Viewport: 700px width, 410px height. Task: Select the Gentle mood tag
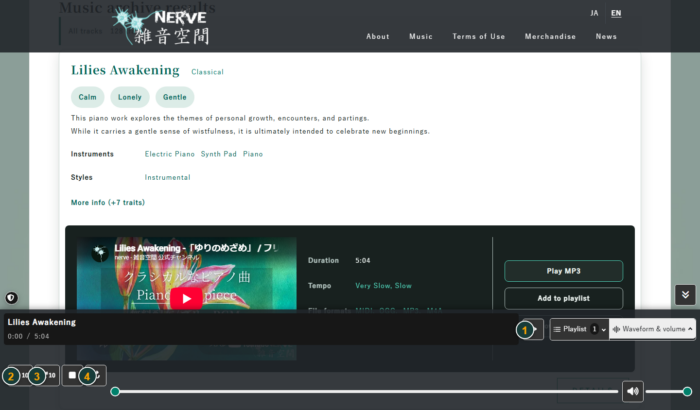(x=175, y=97)
